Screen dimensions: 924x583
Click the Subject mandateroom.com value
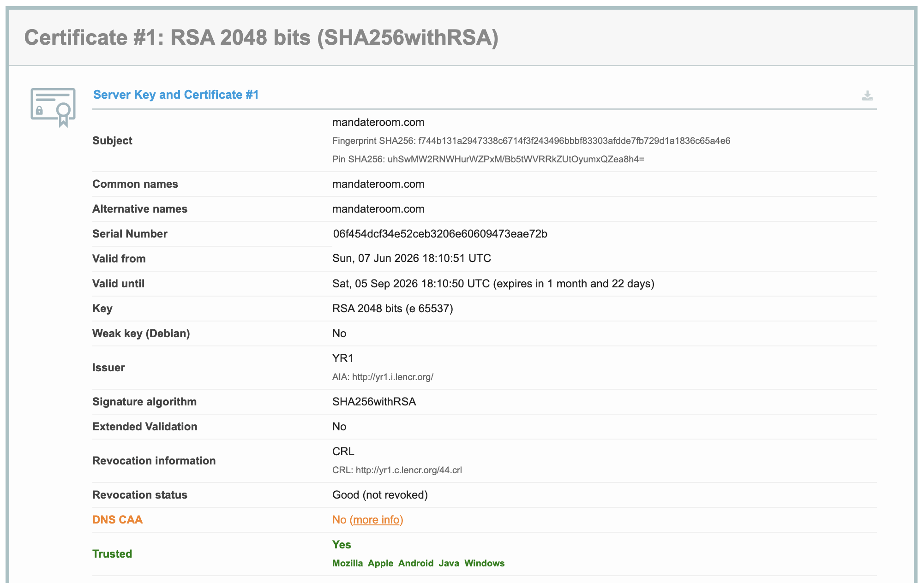click(378, 122)
